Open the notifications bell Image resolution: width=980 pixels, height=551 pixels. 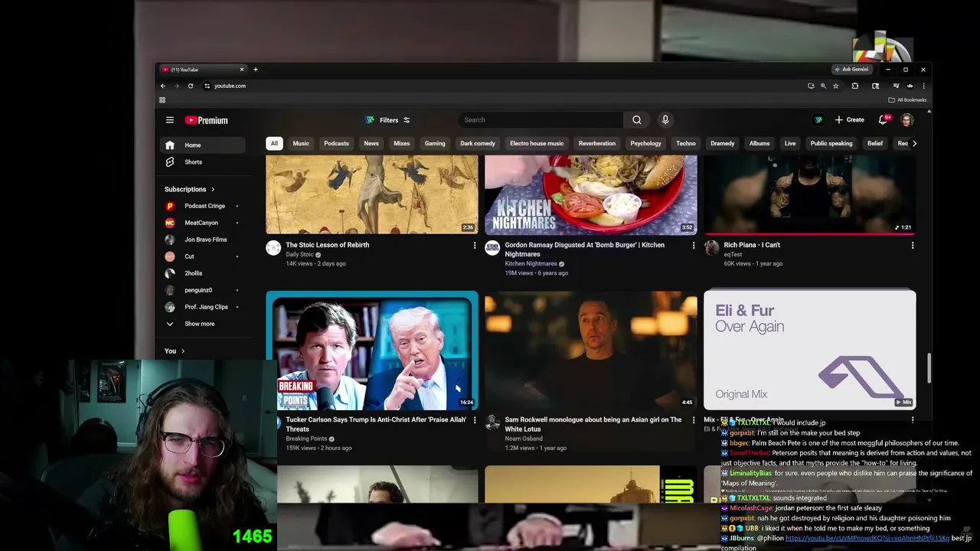pos(884,120)
